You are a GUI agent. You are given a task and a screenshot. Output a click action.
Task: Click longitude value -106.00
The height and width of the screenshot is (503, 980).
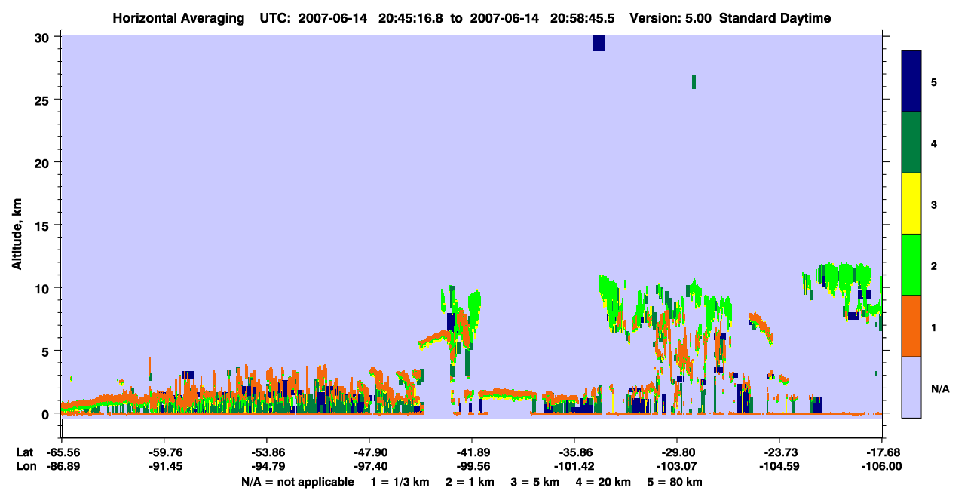pos(882,466)
